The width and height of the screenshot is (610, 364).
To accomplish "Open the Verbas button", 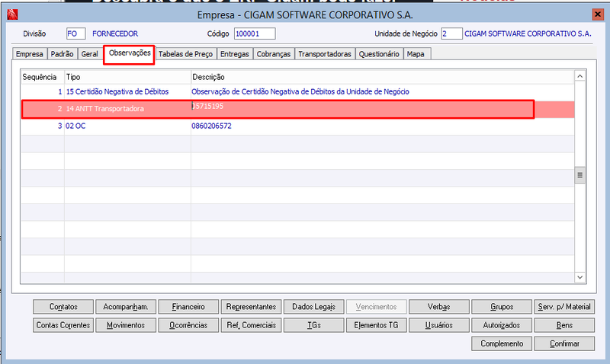I will point(439,307).
